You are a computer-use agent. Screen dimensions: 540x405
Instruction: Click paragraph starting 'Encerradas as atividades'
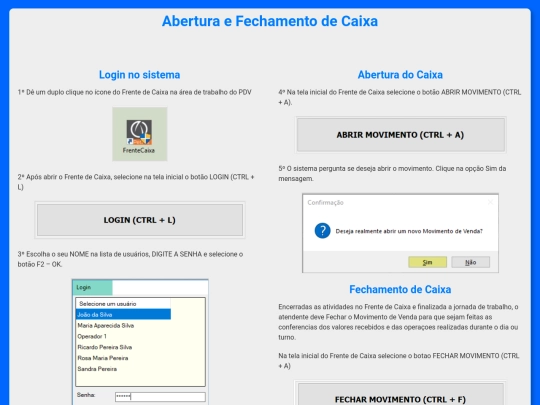[398, 322]
